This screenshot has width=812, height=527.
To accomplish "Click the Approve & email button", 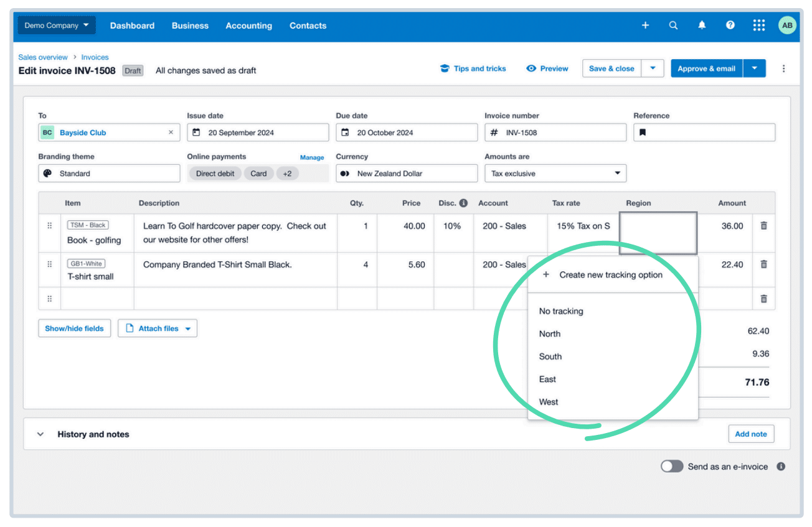I will pyautogui.click(x=707, y=68).
